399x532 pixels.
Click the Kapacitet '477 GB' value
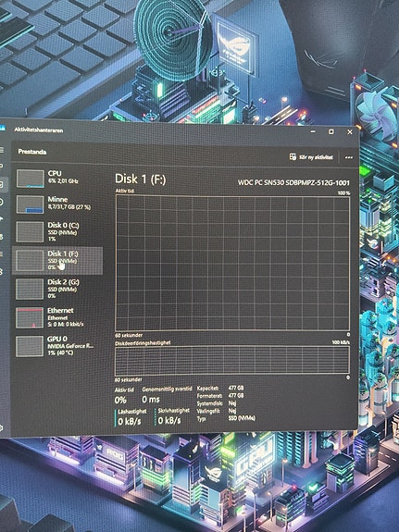coord(236,388)
